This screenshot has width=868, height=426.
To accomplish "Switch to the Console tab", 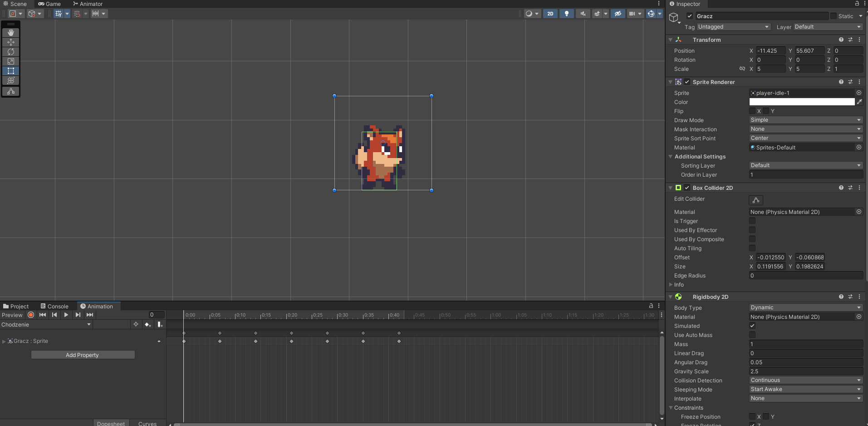I will (x=54, y=306).
